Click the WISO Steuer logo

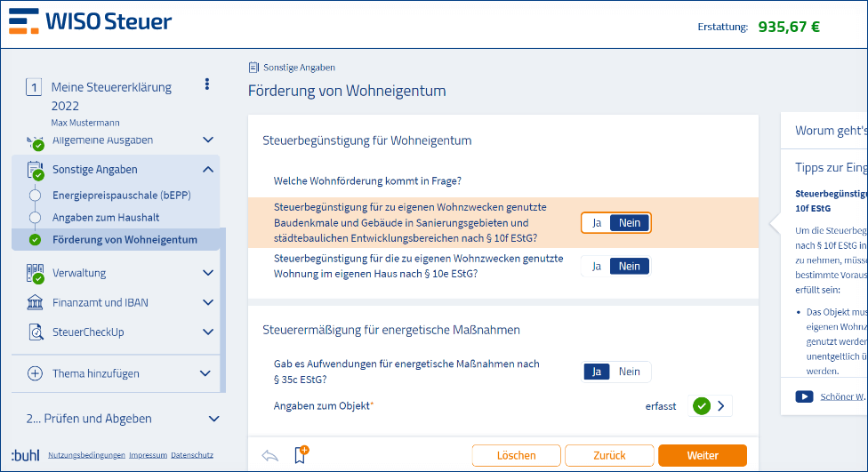pyautogui.click(x=91, y=22)
